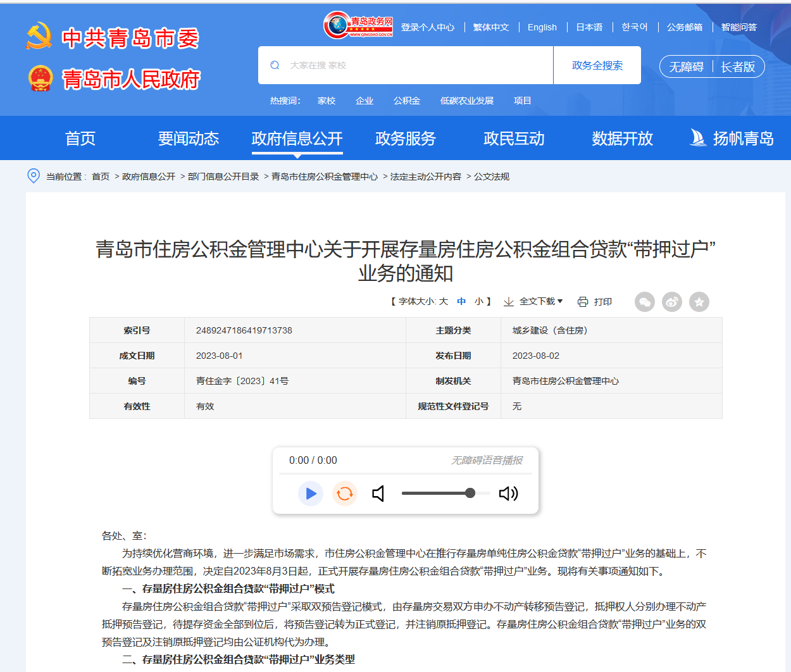
Task: Set font size to large (大)
Action: pos(444,302)
